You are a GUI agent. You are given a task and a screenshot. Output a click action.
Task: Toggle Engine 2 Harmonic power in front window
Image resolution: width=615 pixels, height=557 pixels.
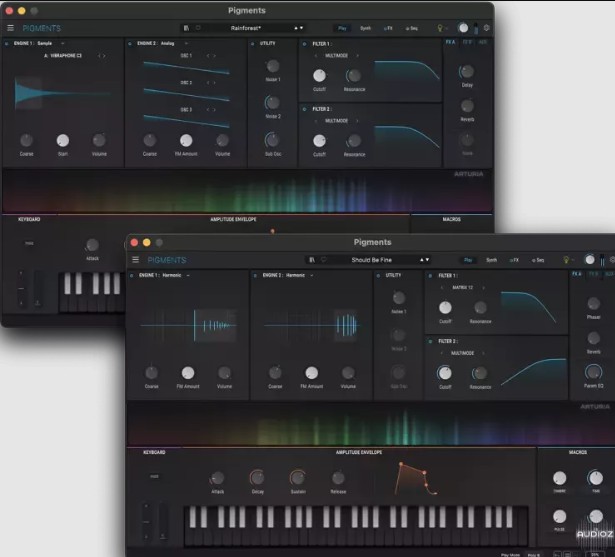coord(255,276)
